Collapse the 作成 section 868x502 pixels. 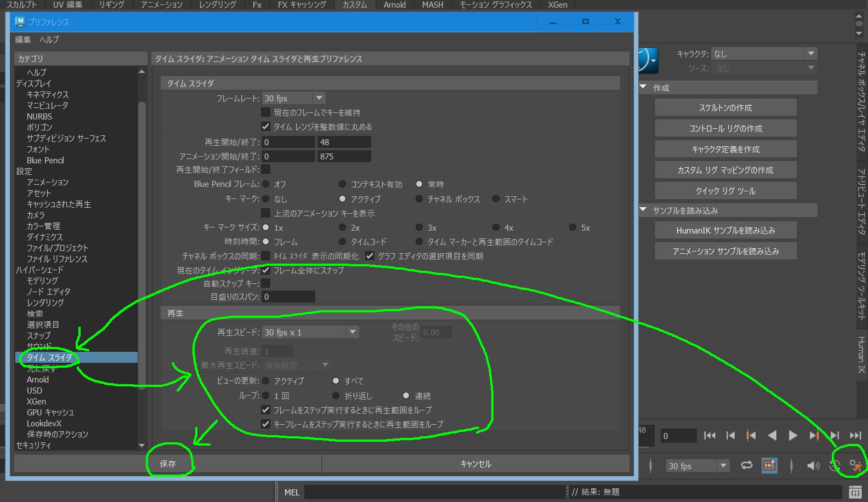644,87
